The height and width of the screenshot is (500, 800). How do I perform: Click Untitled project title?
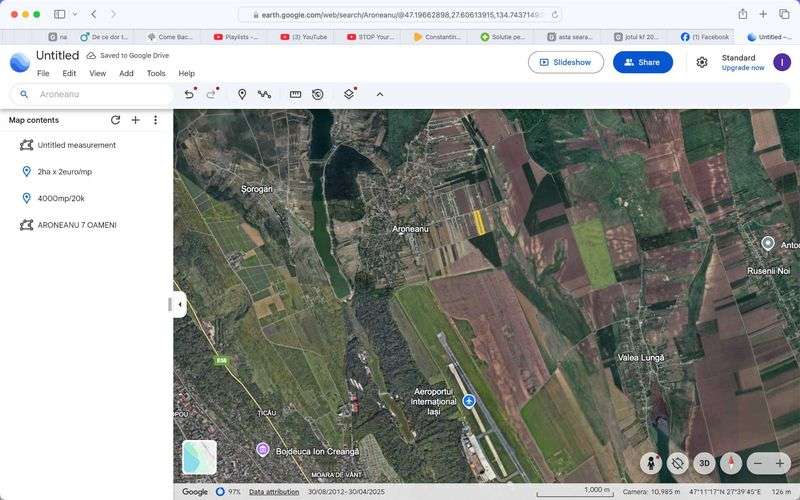point(58,55)
